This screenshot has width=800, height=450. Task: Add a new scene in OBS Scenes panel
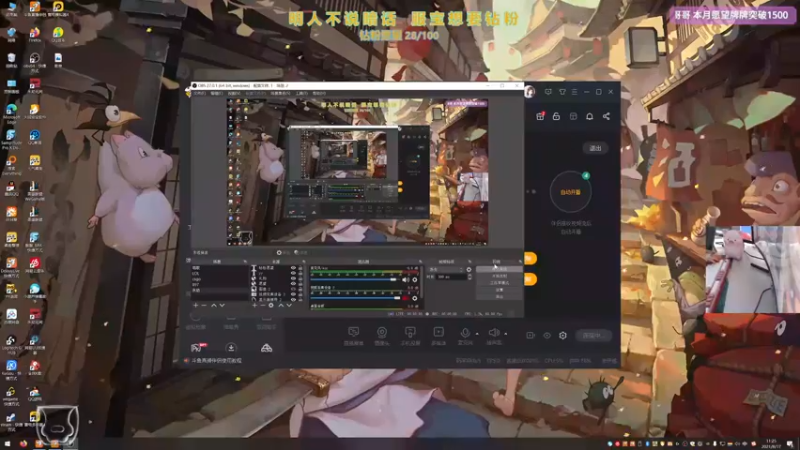195,305
